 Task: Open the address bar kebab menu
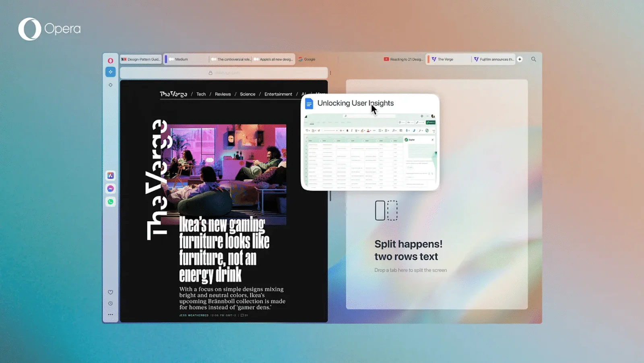330,73
